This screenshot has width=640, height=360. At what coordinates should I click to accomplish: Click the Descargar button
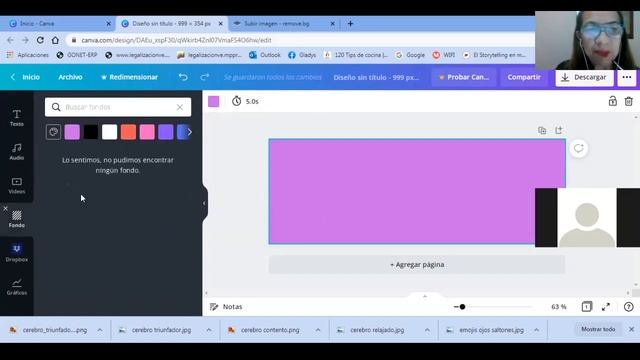pyautogui.click(x=584, y=77)
